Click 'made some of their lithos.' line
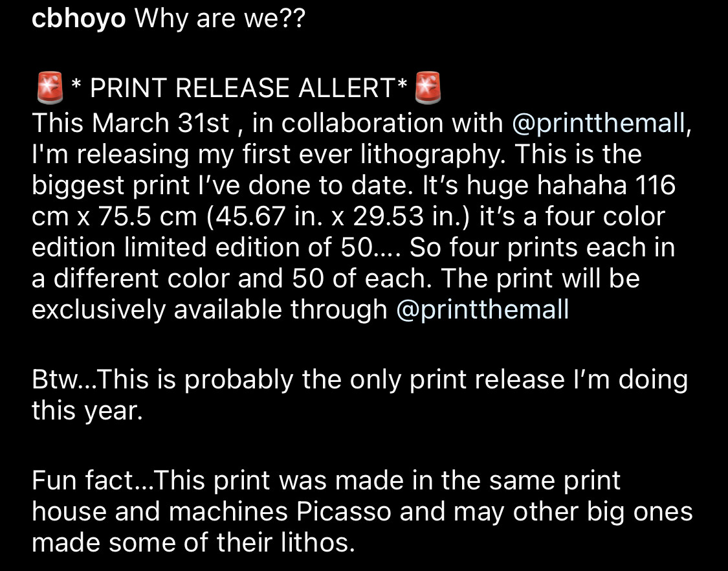Screen dimensions: 728x571 pyautogui.click(x=193, y=543)
